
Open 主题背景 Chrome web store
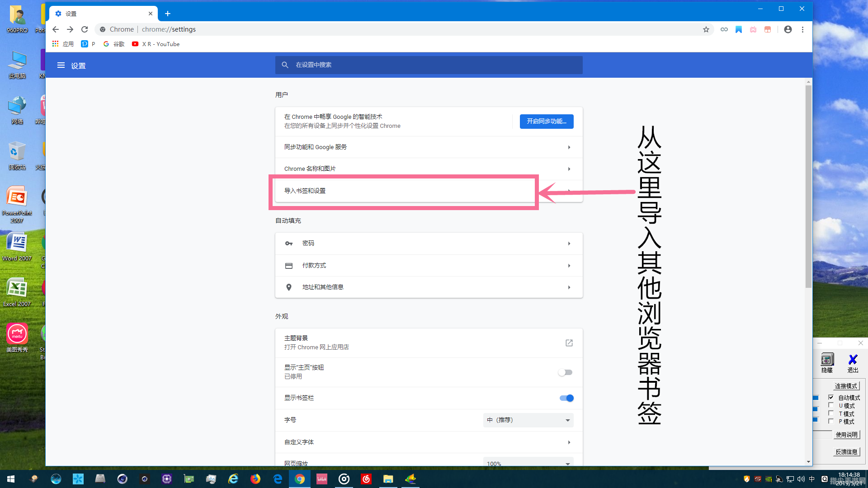569,343
